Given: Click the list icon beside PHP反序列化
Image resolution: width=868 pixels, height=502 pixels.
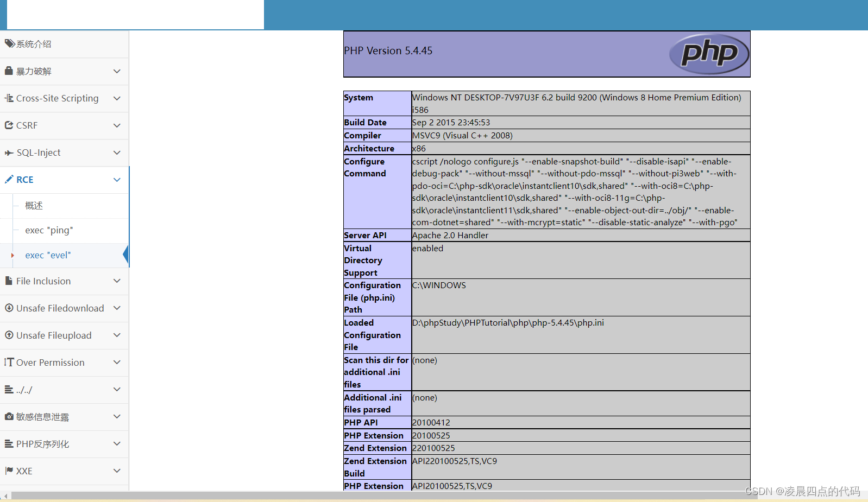Looking at the screenshot, I should tap(9, 443).
